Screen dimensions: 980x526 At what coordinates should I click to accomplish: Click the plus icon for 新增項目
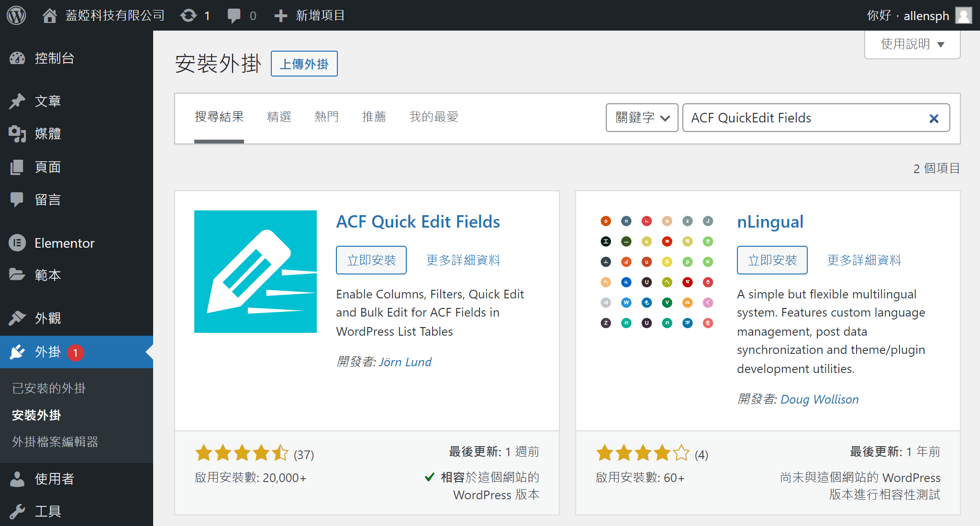click(x=280, y=15)
